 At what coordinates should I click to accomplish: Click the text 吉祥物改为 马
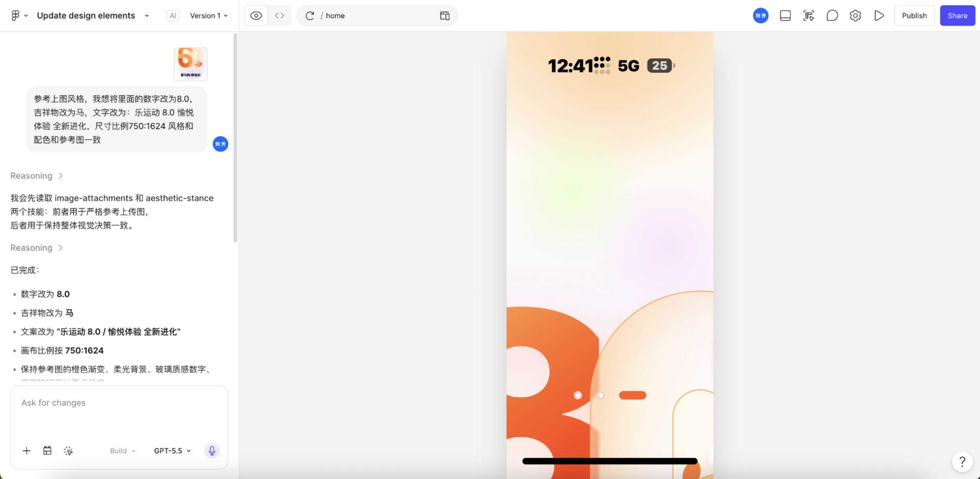click(x=47, y=313)
